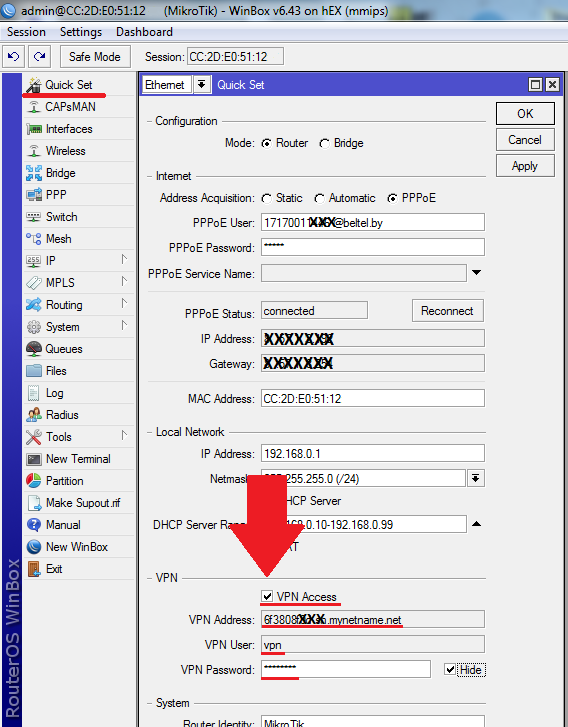568x727 pixels.
Task: Click the VPN Address field
Action: coord(373,619)
